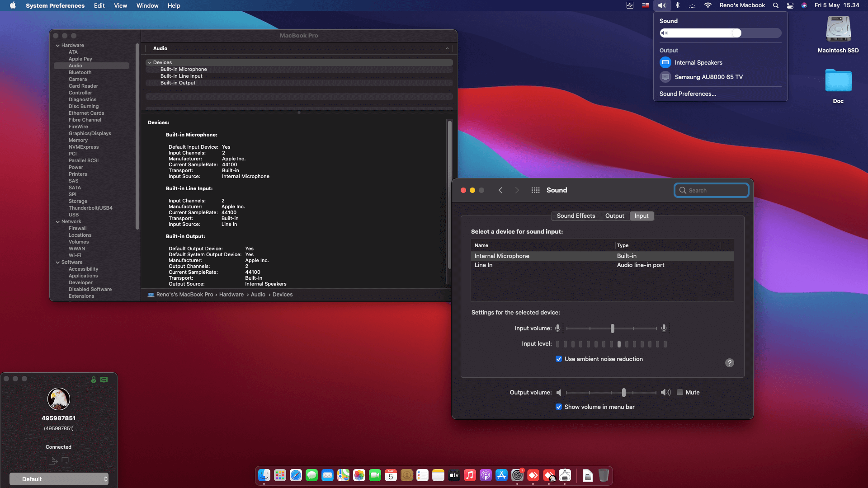Open the Music app from the Dock
868x488 pixels.
pyautogui.click(x=469, y=475)
